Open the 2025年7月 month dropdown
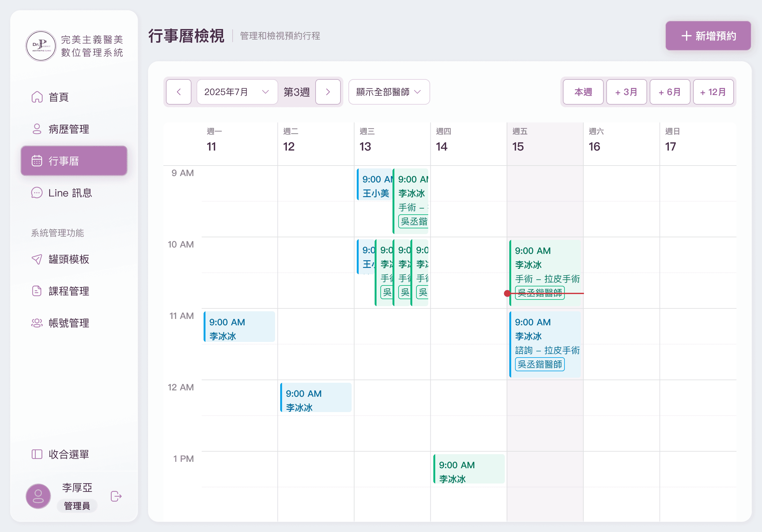The height and width of the screenshot is (532, 762). pyautogui.click(x=237, y=92)
